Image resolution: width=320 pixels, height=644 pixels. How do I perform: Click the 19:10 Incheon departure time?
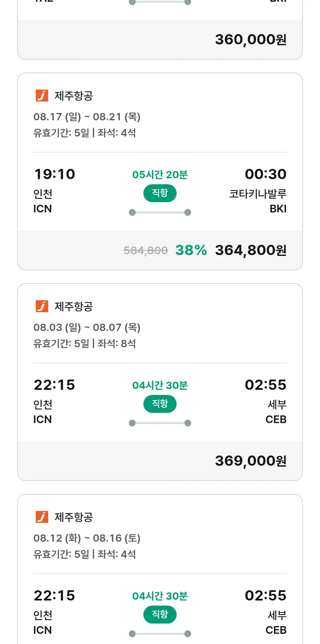click(54, 174)
